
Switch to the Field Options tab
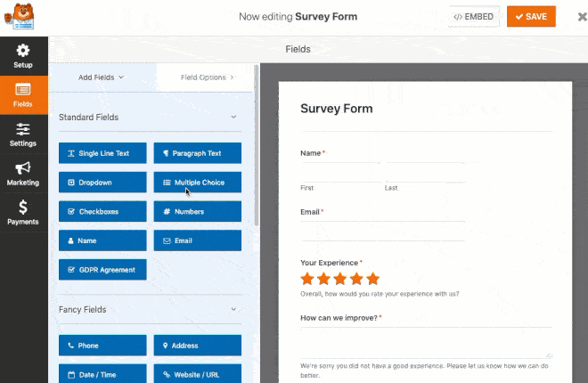click(x=207, y=77)
